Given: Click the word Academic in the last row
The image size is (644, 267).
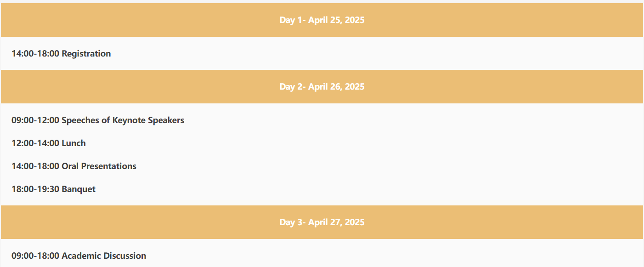Looking at the screenshot, I should [x=81, y=256].
